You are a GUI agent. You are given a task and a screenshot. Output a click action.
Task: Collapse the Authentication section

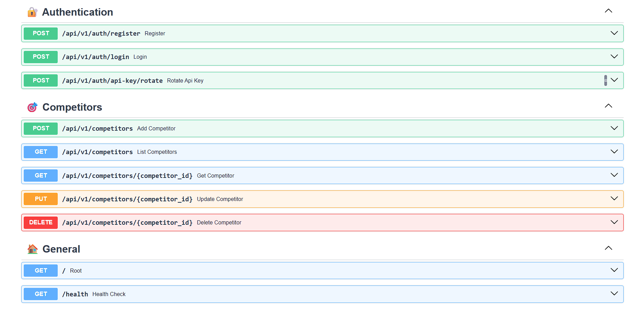(x=608, y=11)
